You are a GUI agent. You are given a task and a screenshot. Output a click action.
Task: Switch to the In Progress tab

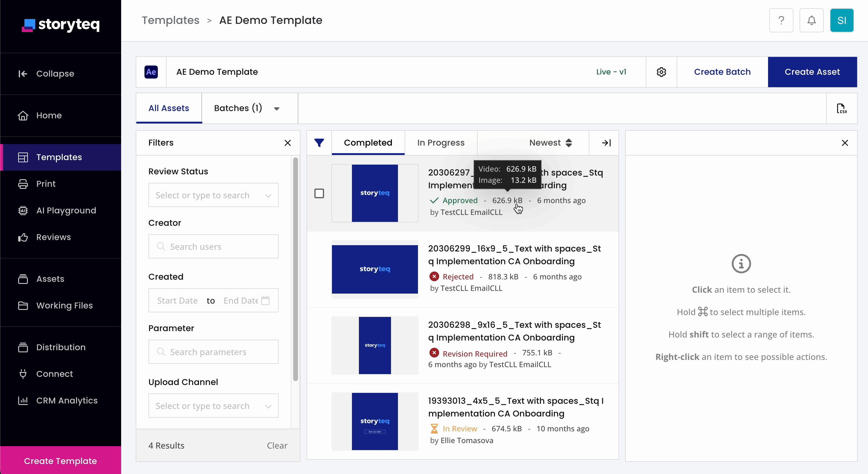[x=440, y=143]
